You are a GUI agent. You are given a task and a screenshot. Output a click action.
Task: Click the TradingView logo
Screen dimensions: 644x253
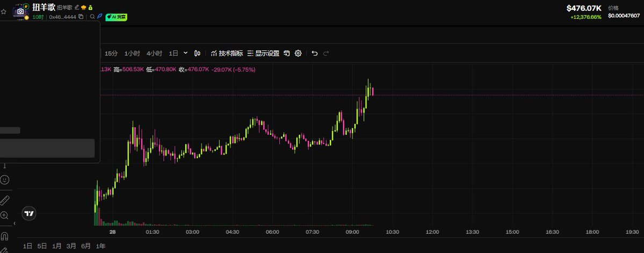tap(29, 213)
